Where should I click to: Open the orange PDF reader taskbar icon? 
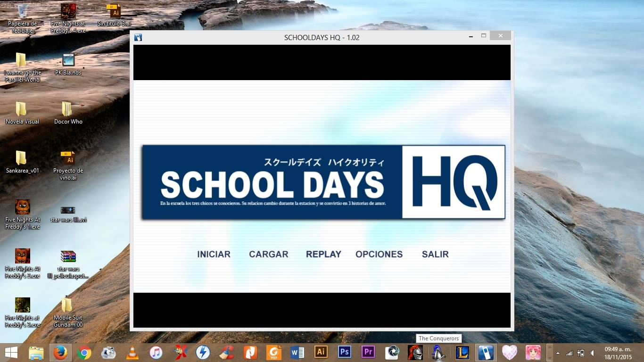click(274, 353)
